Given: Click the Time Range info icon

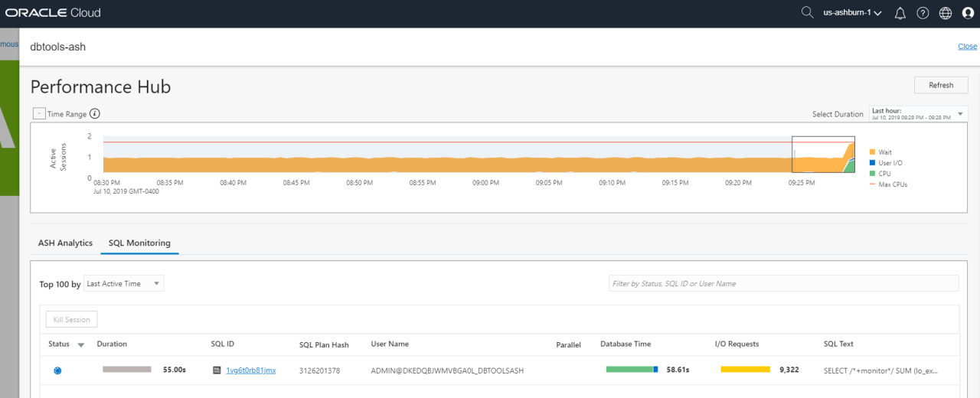Looking at the screenshot, I should coord(95,114).
